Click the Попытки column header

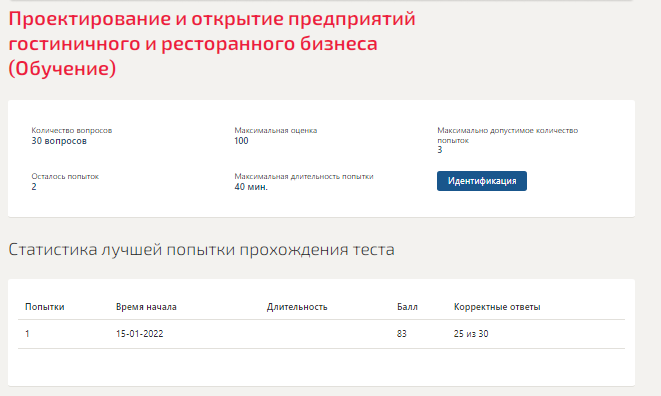pyautogui.click(x=45, y=307)
